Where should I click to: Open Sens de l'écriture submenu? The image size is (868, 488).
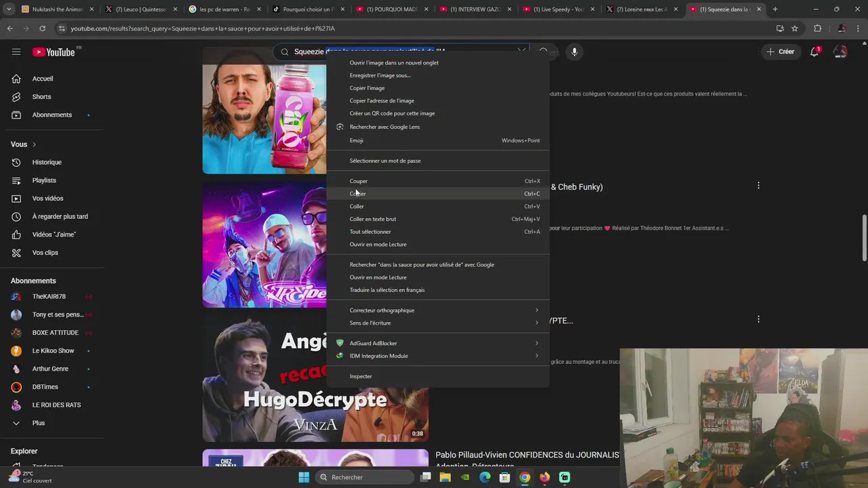438,323
